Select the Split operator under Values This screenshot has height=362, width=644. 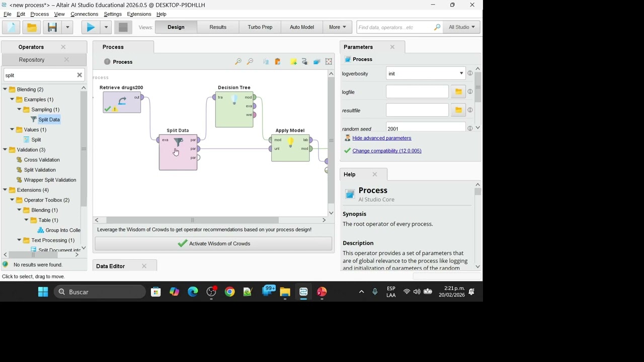(36, 140)
